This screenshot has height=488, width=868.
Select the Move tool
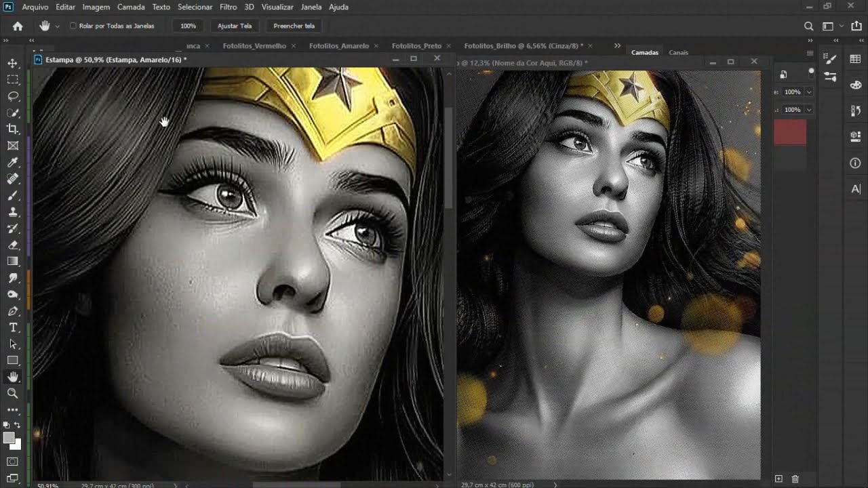[12, 63]
